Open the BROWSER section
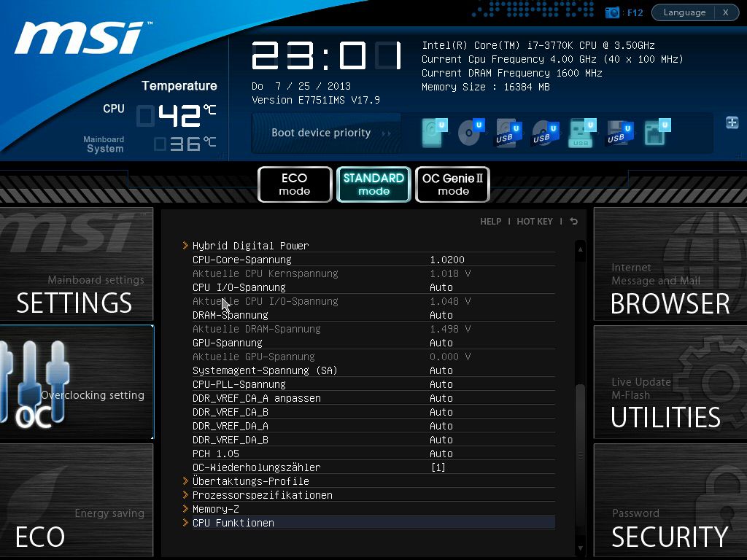The height and width of the screenshot is (560, 747). tap(670, 264)
